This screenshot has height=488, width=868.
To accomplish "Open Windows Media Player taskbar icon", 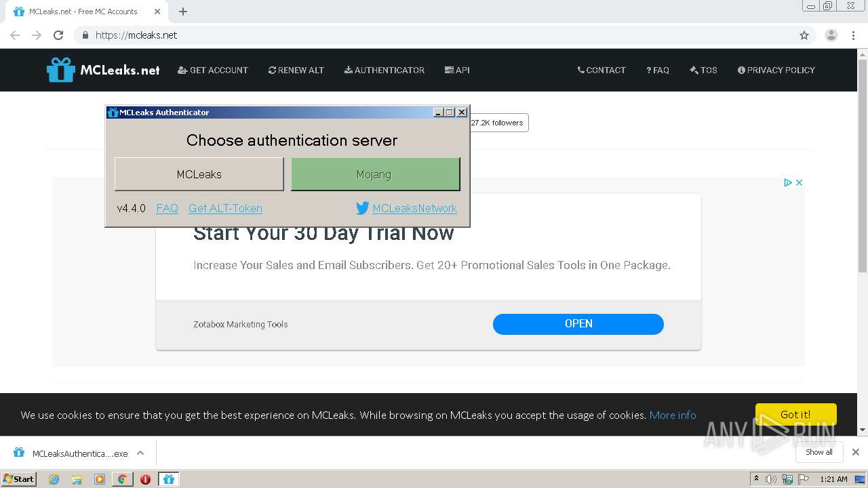I will pyautogui.click(x=100, y=479).
